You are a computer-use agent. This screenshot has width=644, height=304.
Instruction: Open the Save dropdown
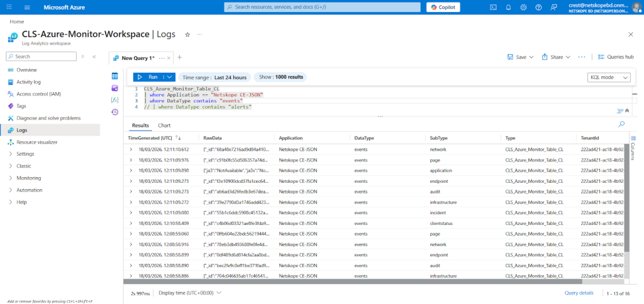click(520, 57)
